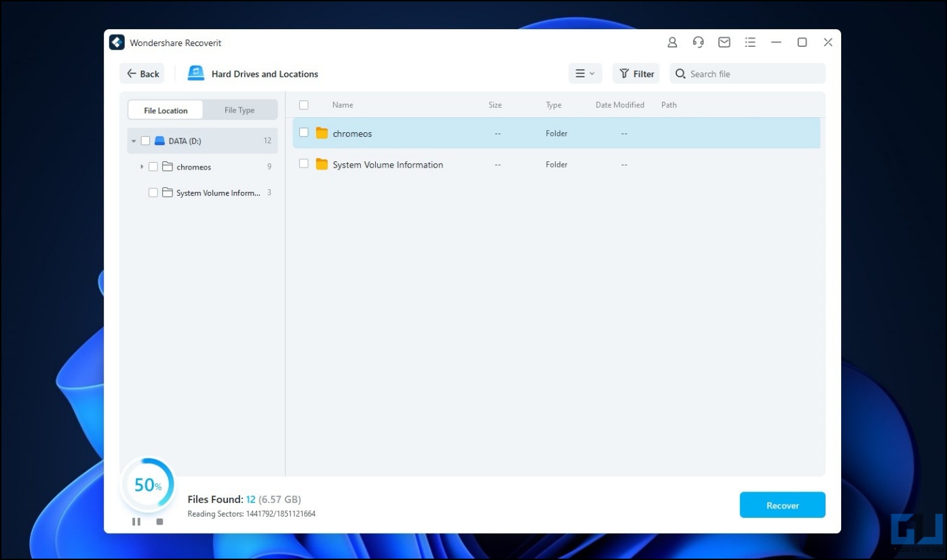Open the title bar list menu icon

(750, 42)
